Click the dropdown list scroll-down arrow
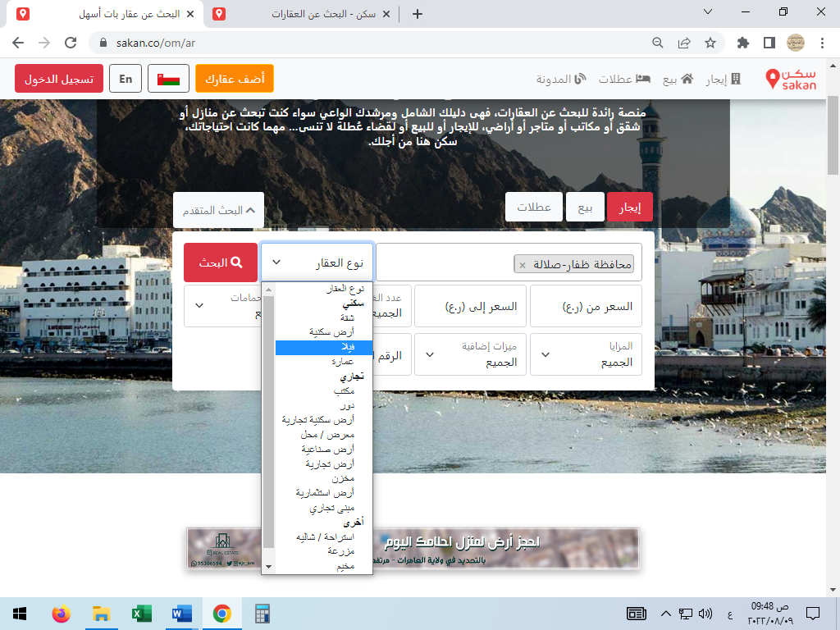 coord(268,566)
